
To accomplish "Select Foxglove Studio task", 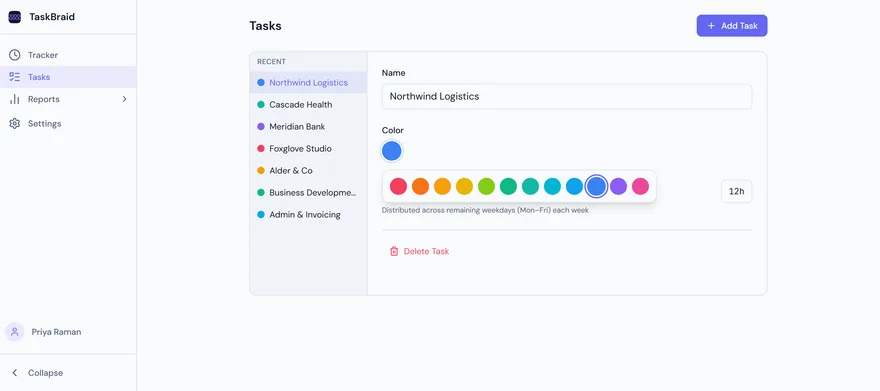I will (x=308, y=149).
